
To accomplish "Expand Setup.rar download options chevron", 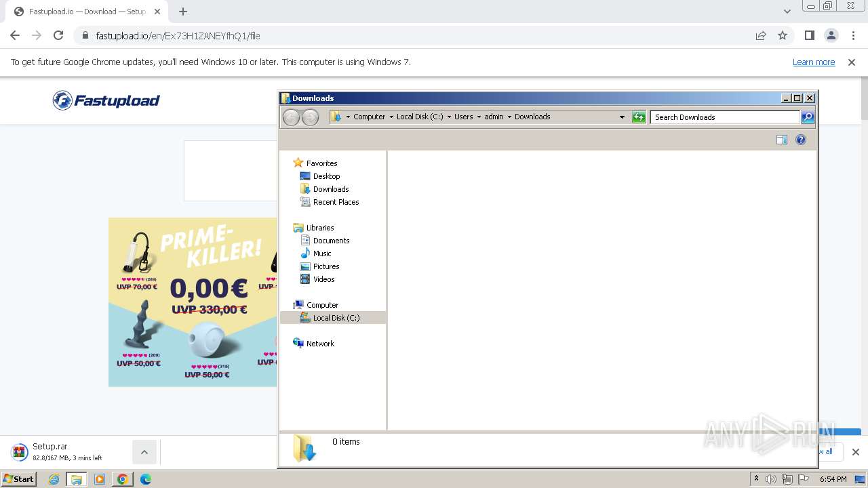I will 144,452.
